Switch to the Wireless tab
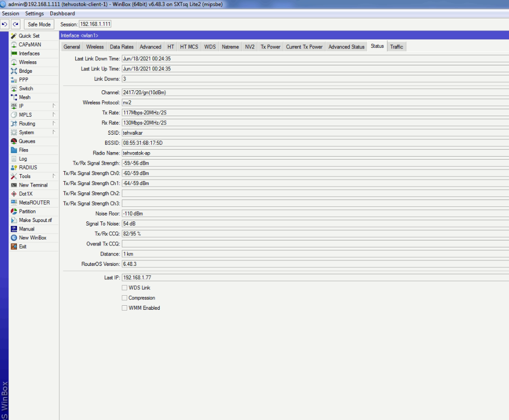Image resolution: width=509 pixels, height=420 pixels. [95, 47]
